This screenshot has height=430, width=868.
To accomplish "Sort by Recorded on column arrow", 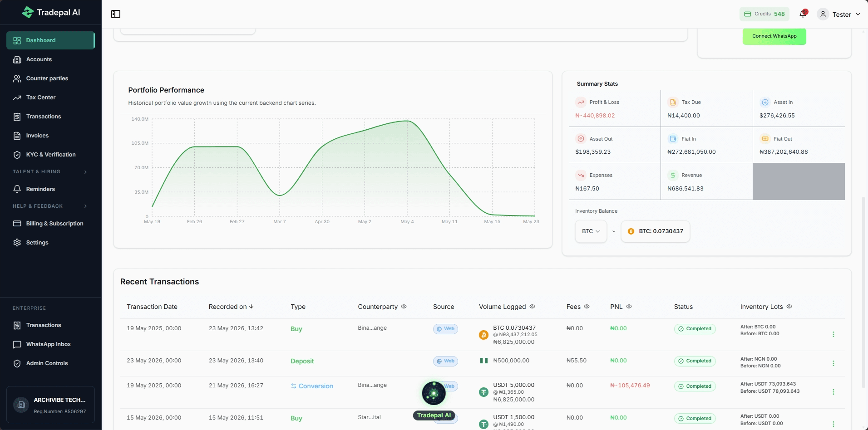I will 252,307.
